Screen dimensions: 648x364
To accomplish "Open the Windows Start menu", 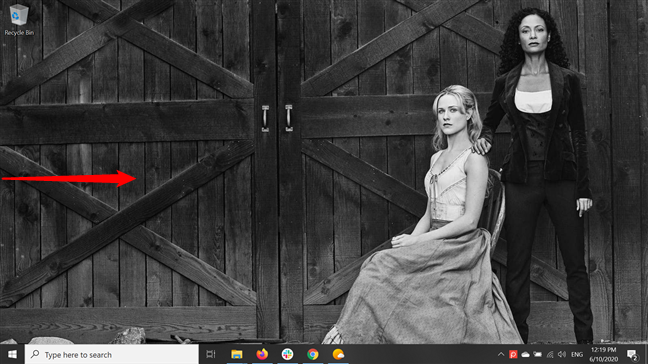I will [12, 354].
